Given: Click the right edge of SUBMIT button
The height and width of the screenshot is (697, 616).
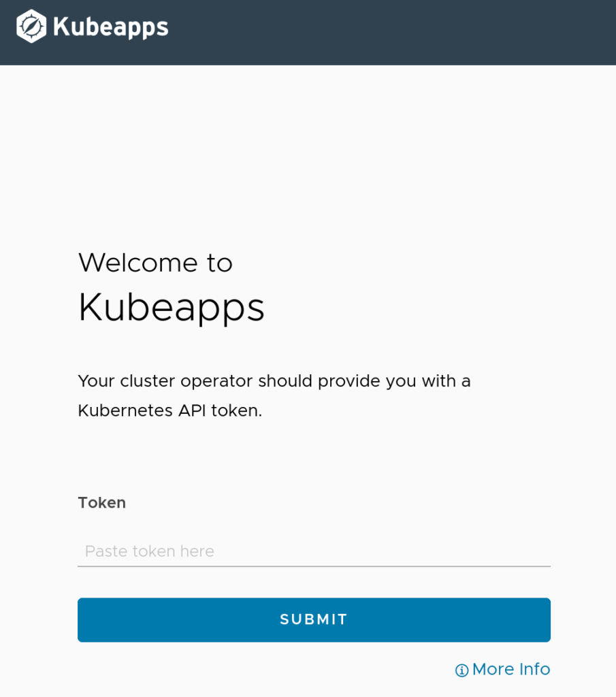Looking at the screenshot, I should pos(545,619).
